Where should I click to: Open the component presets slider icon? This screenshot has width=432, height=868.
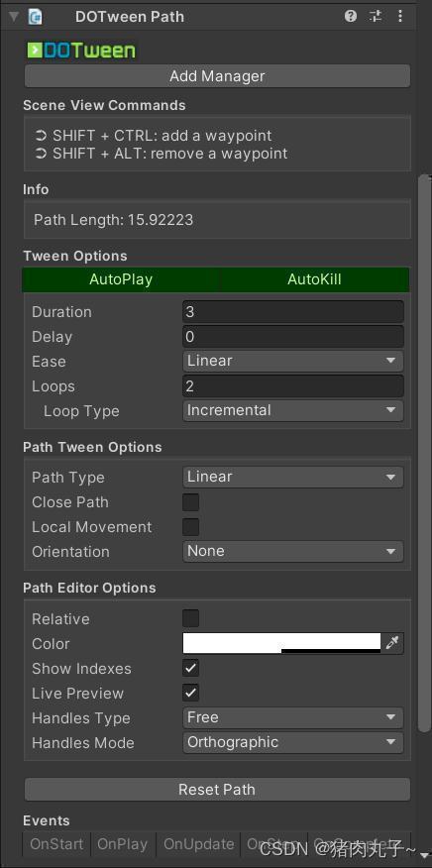click(x=376, y=16)
